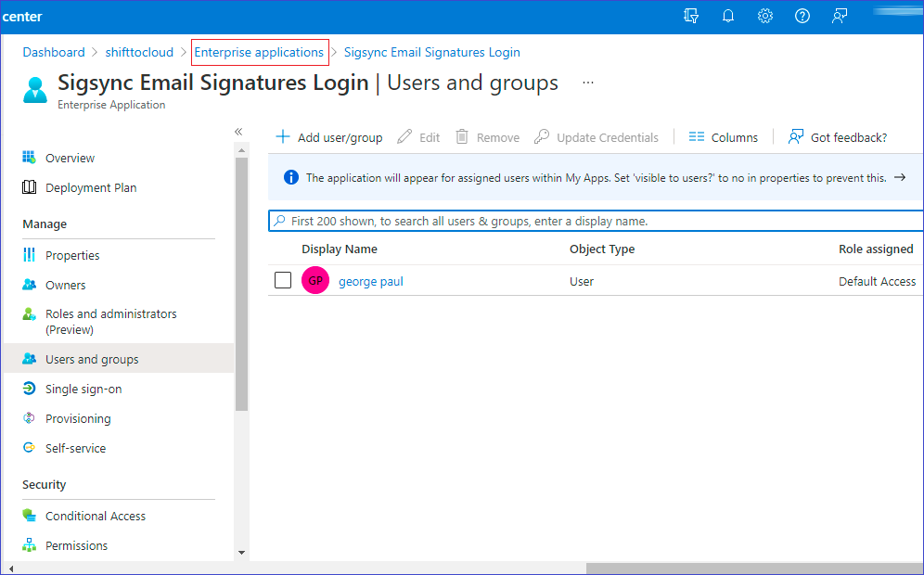Navigate to Enterprise applications breadcrumb
The width and height of the screenshot is (924, 575).
tap(259, 53)
